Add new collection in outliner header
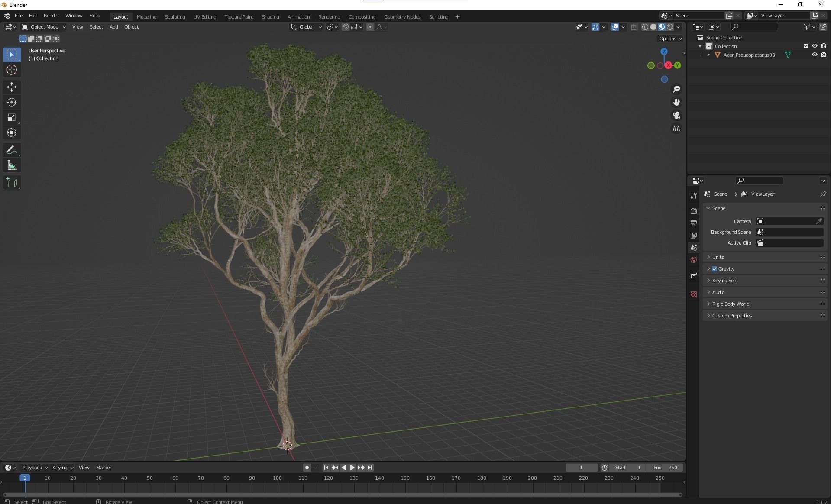Image resolution: width=831 pixels, height=504 pixels. pos(823,27)
